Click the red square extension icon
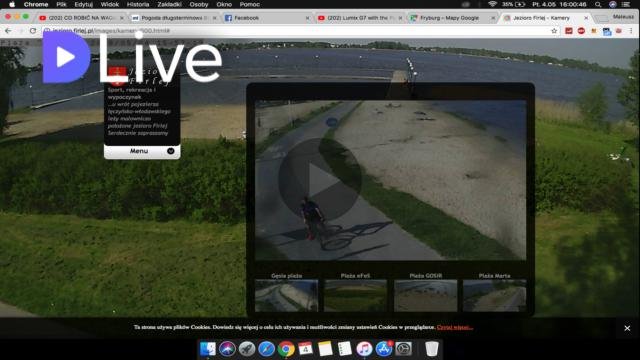The image size is (640, 360). [x=569, y=31]
